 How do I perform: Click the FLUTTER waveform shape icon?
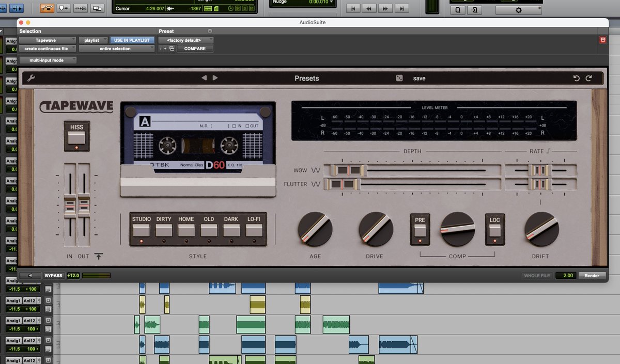[316, 184]
